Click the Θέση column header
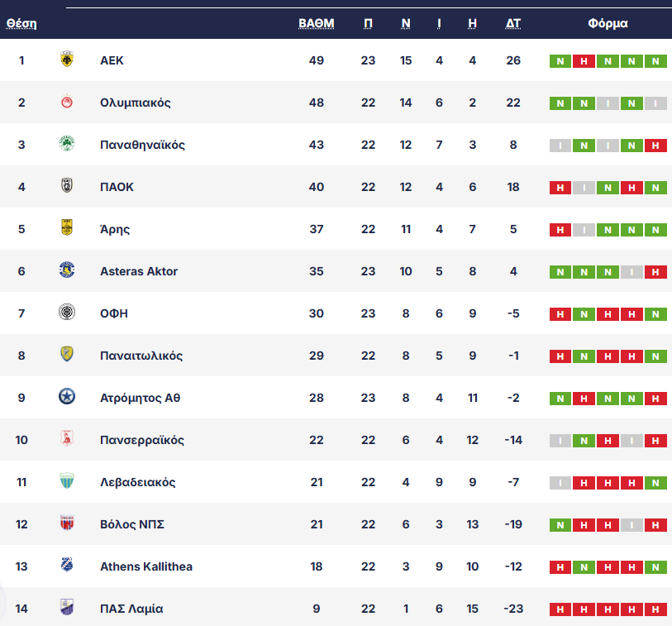Image resolution: width=672 pixels, height=626 pixels. coord(21,23)
